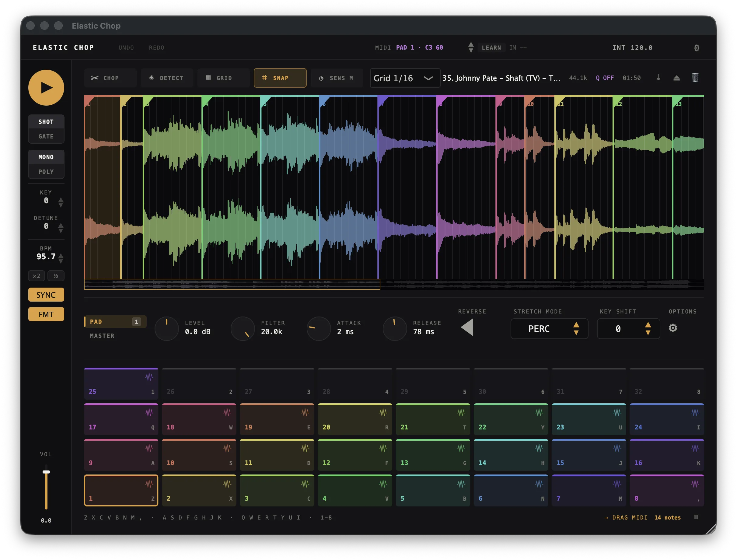This screenshot has width=737, height=560.
Task: Click the MIDI pad stepper arrows beside LEARN
Action: [471, 47]
